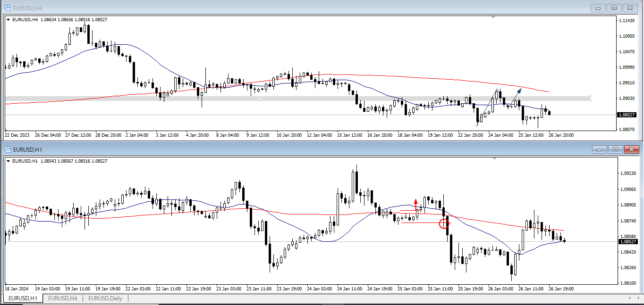Click the chart shift triangle on H4 chart
This screenshot has height=305, width=644.
click(x=493, y=17)
